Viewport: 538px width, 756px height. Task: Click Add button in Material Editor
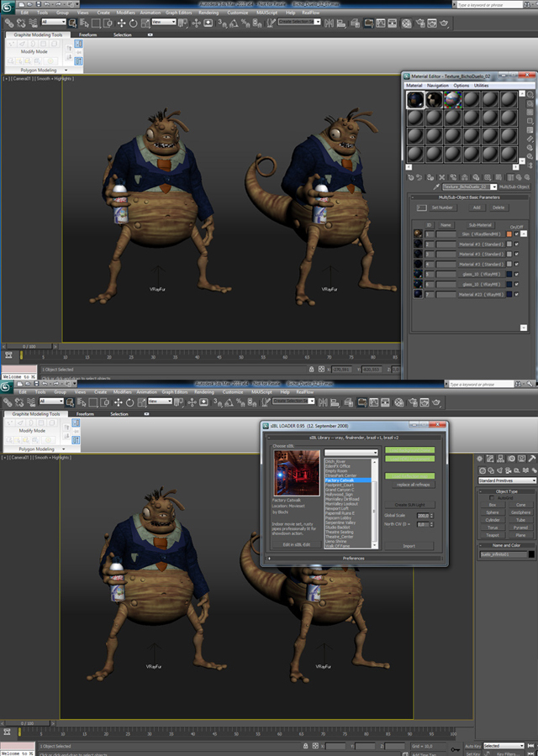477,207
